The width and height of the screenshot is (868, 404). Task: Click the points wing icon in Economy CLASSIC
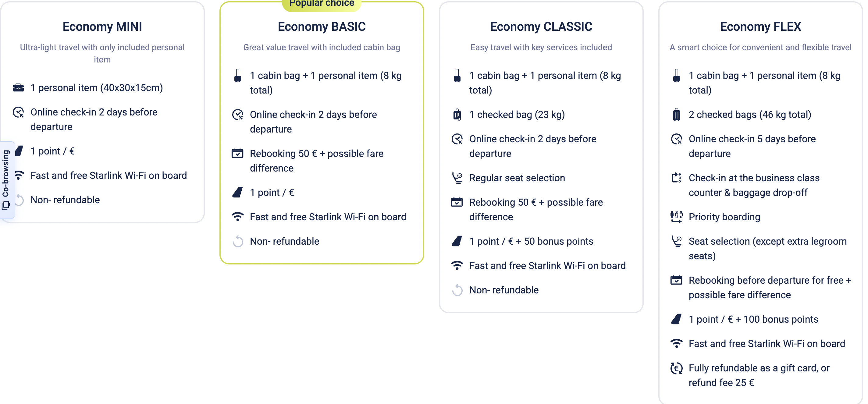coord(457,241)
